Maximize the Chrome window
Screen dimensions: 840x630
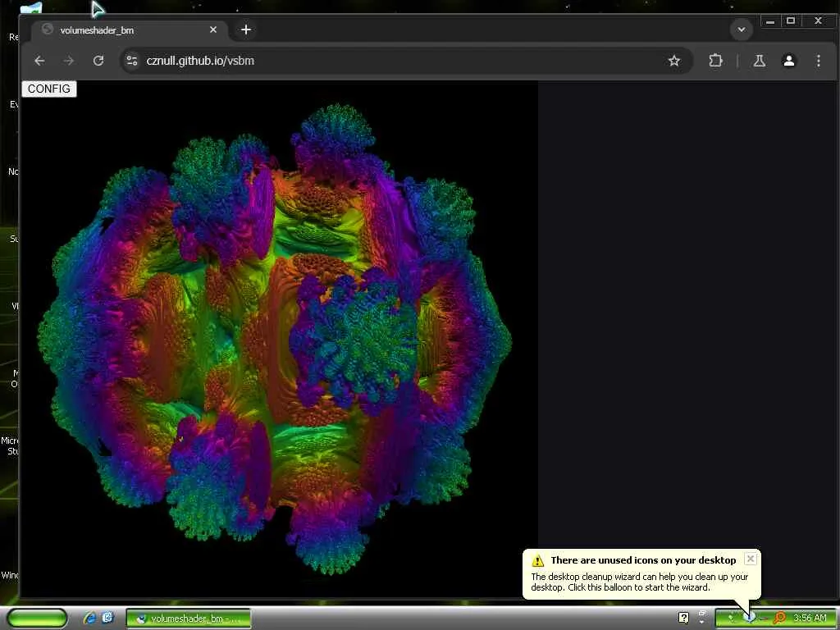[791, 21]
